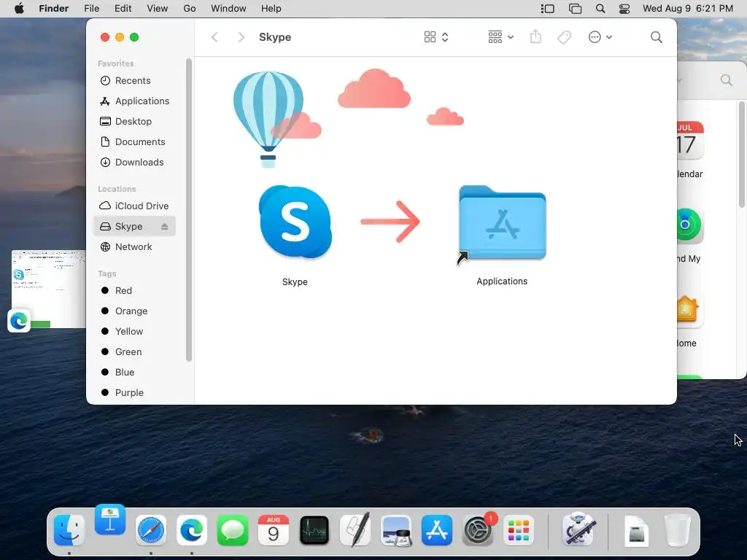
Task: Open App Store from the Dock
Action: pyautogui.click(x=437, y=529)
